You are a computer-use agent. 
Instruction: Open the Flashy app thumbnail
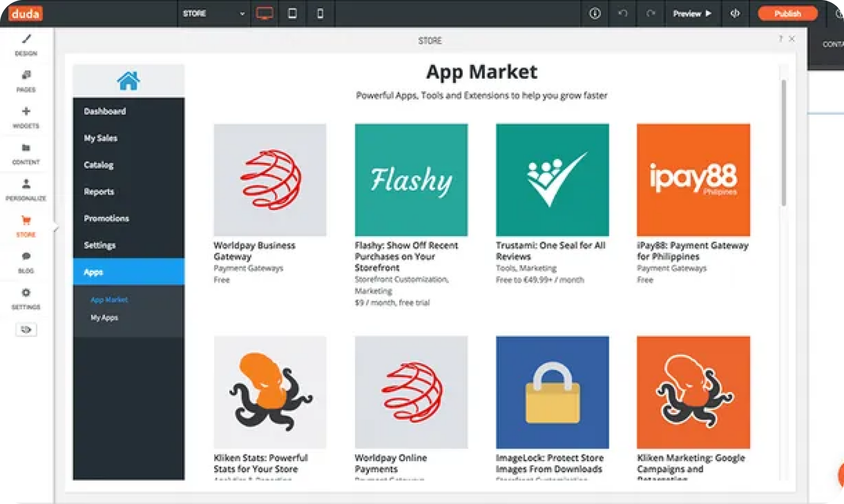click(x=411, y=180)
